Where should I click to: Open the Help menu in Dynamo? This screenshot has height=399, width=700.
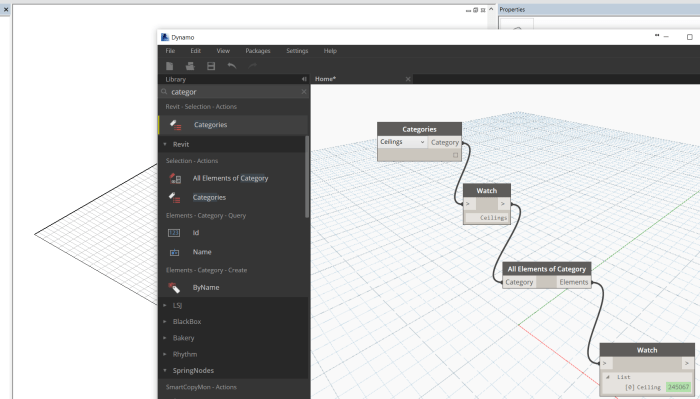(x=330, y=51)
